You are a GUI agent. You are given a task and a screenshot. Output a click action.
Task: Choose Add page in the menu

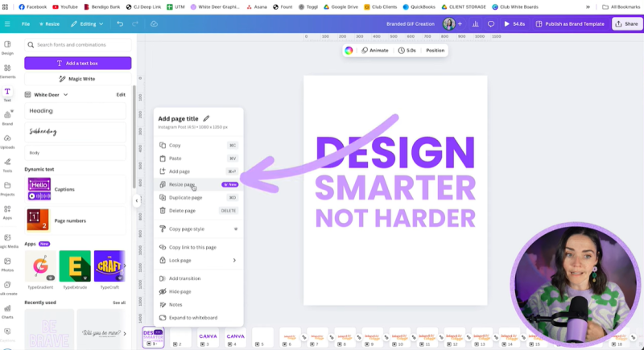click(x=198, y=171)
